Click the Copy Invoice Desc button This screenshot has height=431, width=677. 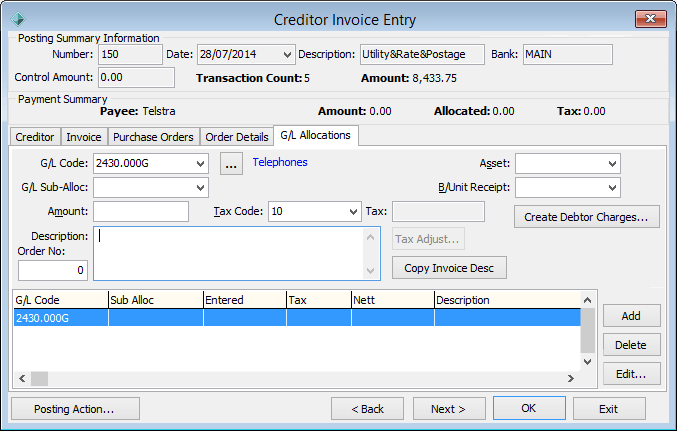pos(449,268)
